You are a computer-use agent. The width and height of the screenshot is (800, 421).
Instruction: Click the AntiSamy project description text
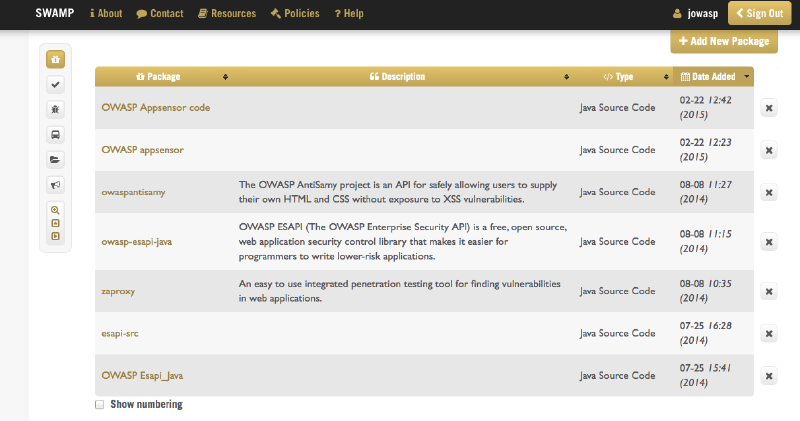398,192
